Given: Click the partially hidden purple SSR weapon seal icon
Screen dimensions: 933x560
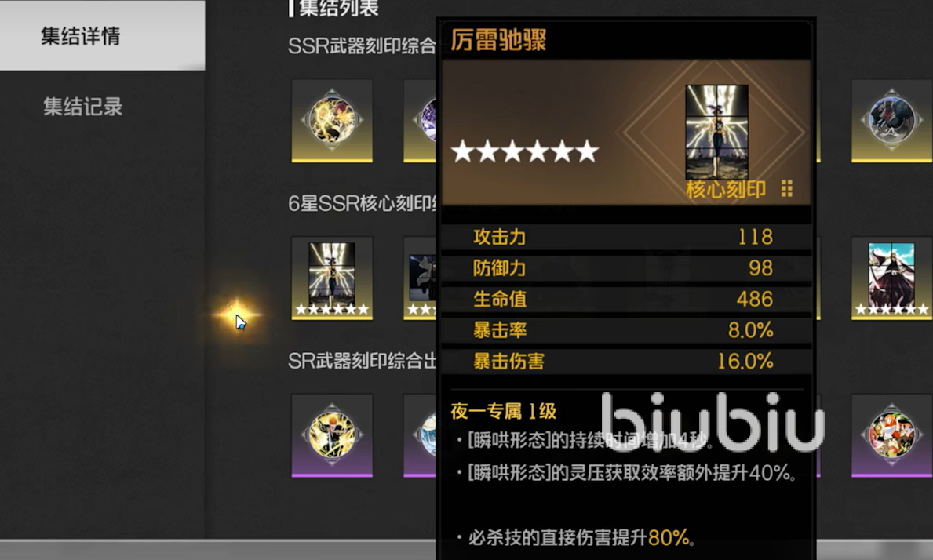Looking at the screenshot, I should tap(420, 121).
